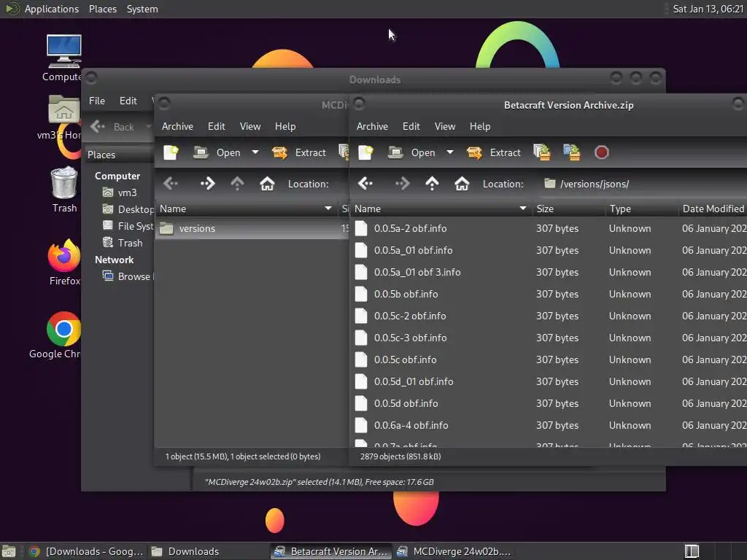Go forward in MCDiverge archive navigation
Viewport: 747px width, 560px height.
(207, 184)
